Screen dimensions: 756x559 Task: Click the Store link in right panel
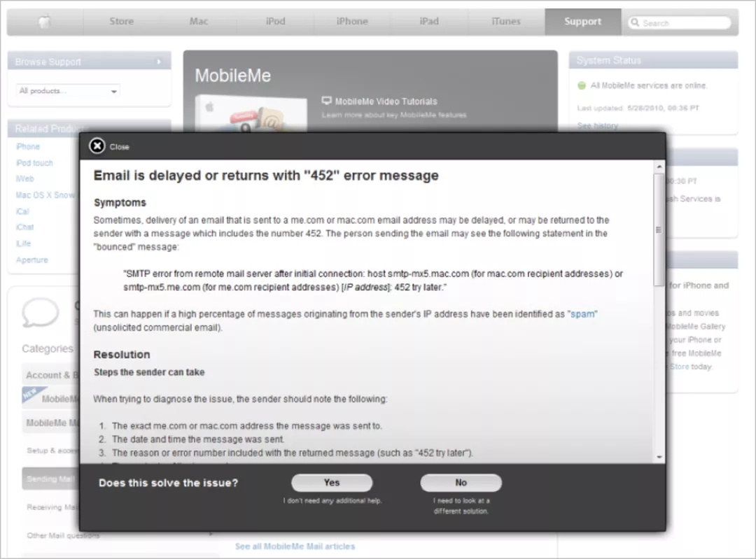tap(679, 367)
